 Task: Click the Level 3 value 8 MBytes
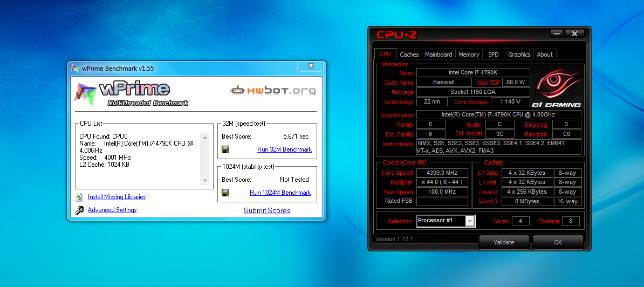point(526,201)
